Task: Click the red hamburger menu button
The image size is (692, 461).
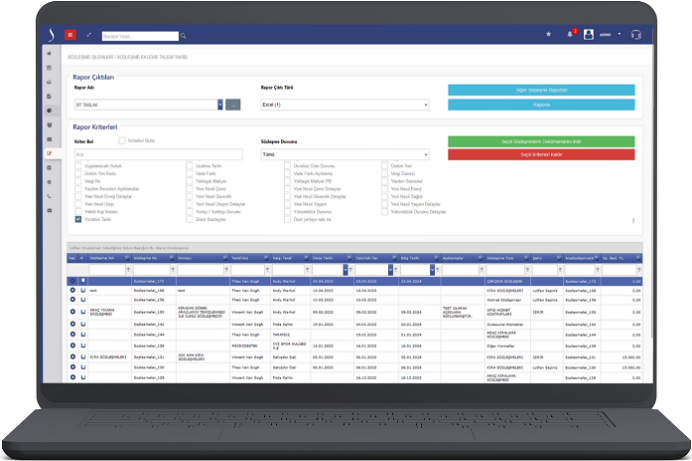Action: (x=70, y=34)
